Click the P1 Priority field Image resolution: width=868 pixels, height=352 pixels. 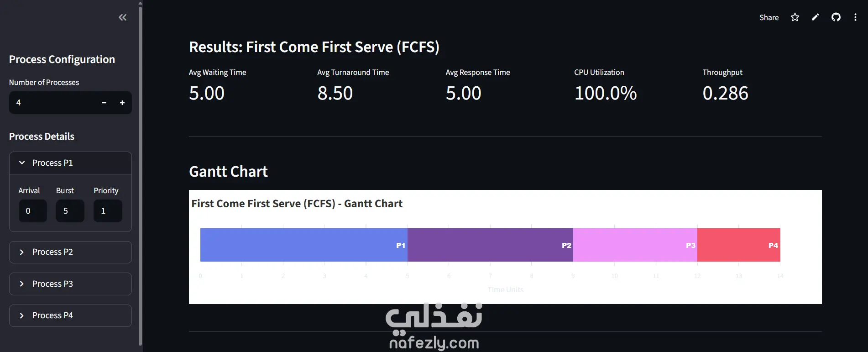107,211
